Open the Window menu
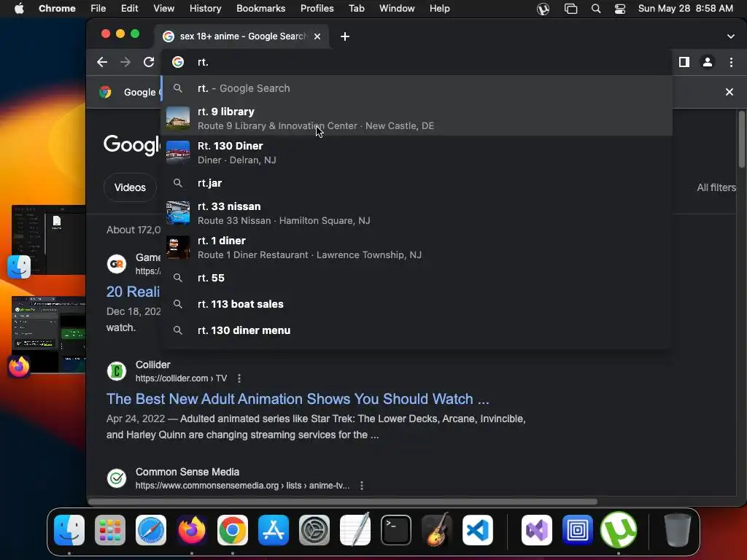This screenshot has height=560, width=747. (x=397, y=9)
